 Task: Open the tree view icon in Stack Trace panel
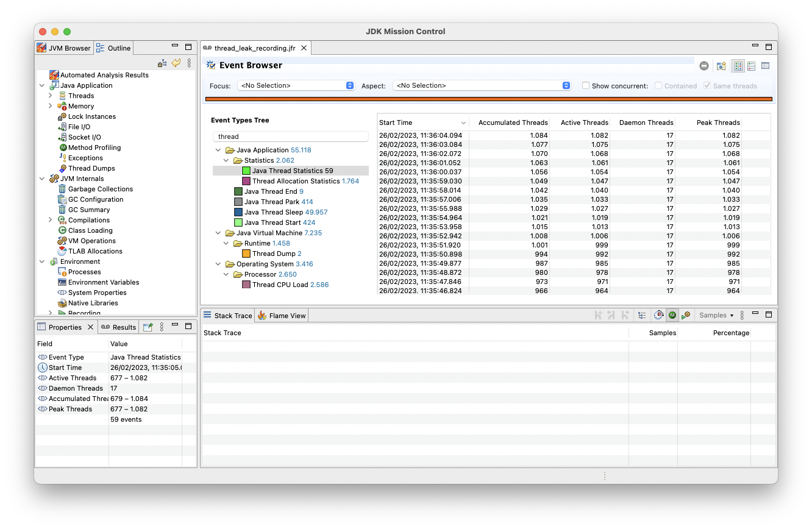641,314
